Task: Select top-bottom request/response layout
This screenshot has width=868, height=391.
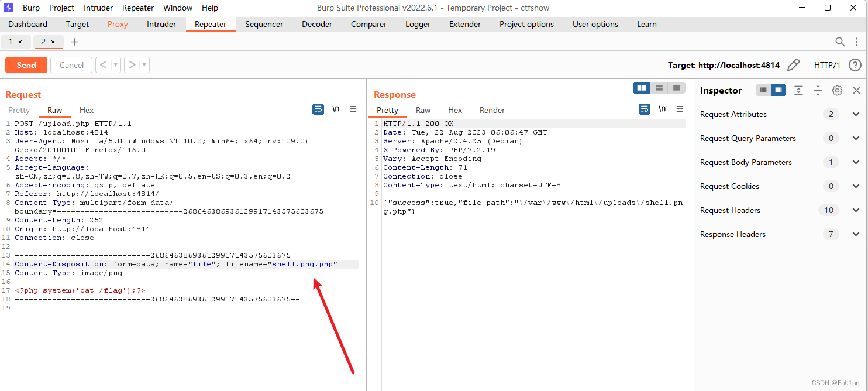Action: pyautogui.click(x=659, y=88)
